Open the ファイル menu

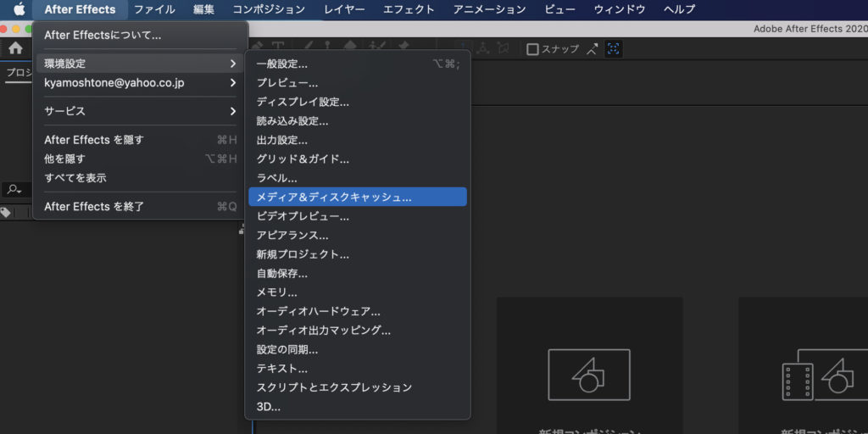click(x=154, y=9)
